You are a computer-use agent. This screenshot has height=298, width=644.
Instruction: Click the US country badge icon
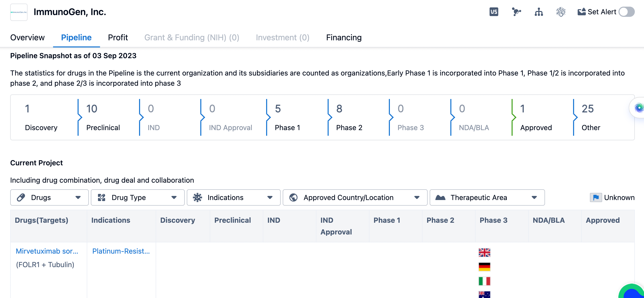tap(494, 12)
